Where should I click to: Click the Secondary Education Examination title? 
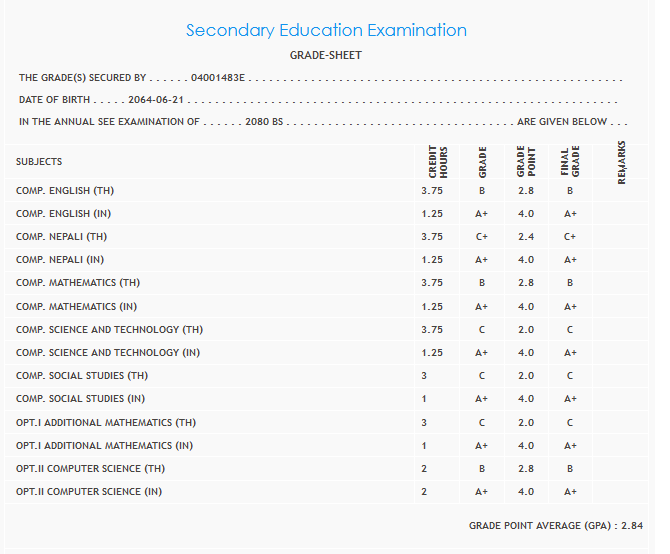tap(326, 30)
